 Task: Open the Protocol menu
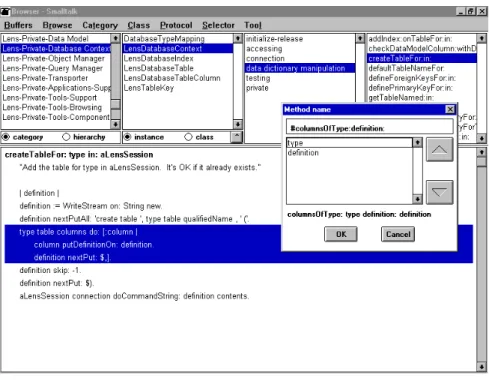(176, 25)
